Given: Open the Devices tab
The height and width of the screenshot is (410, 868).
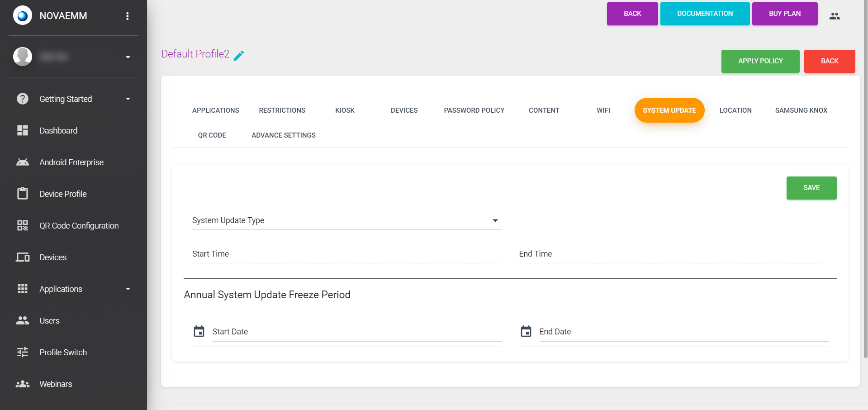Looking at the screenshot, I should tap(404, 110).
